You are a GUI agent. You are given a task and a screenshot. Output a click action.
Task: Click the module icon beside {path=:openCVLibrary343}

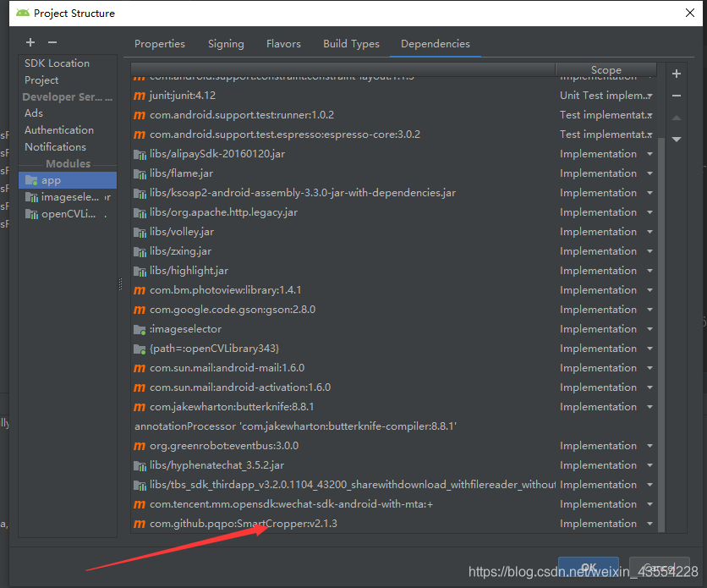pyautogui.click(x=140, y=349)
